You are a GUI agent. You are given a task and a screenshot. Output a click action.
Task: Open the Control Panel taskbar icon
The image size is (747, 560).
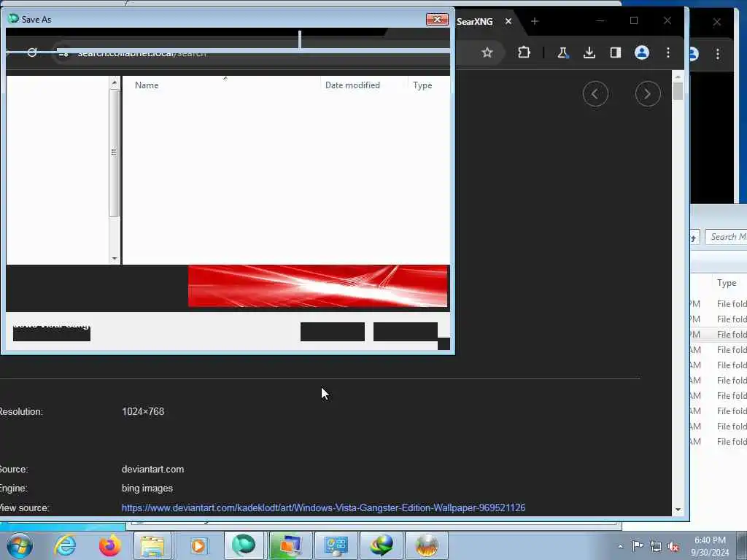336,545
